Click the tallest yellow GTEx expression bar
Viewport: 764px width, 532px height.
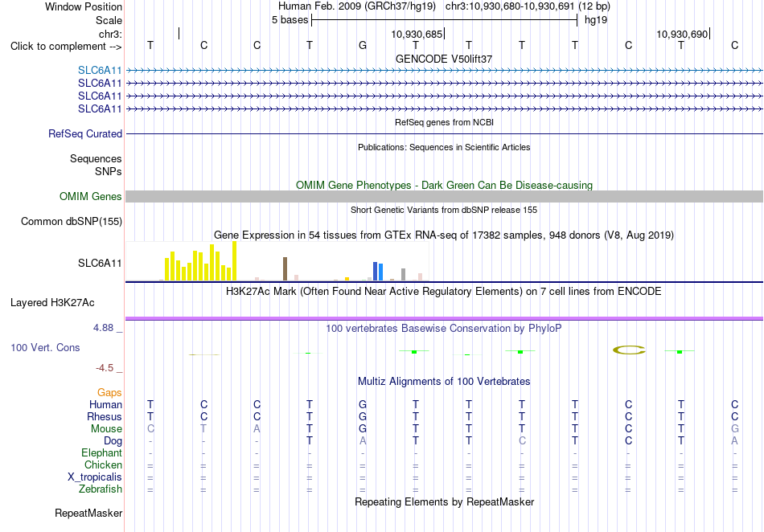[234, 261]
